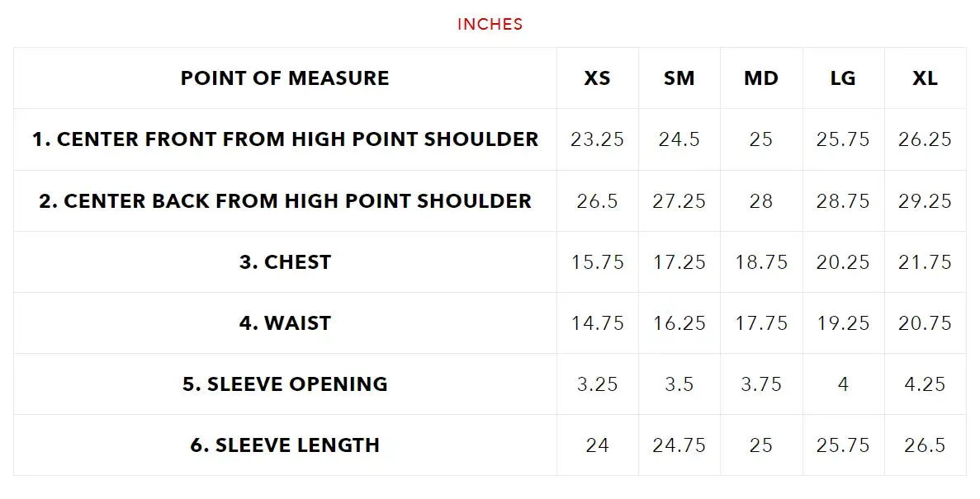Screen dimensions: 980x499
Task: Click XS chest value 15.75
Action: coord(598,261)
